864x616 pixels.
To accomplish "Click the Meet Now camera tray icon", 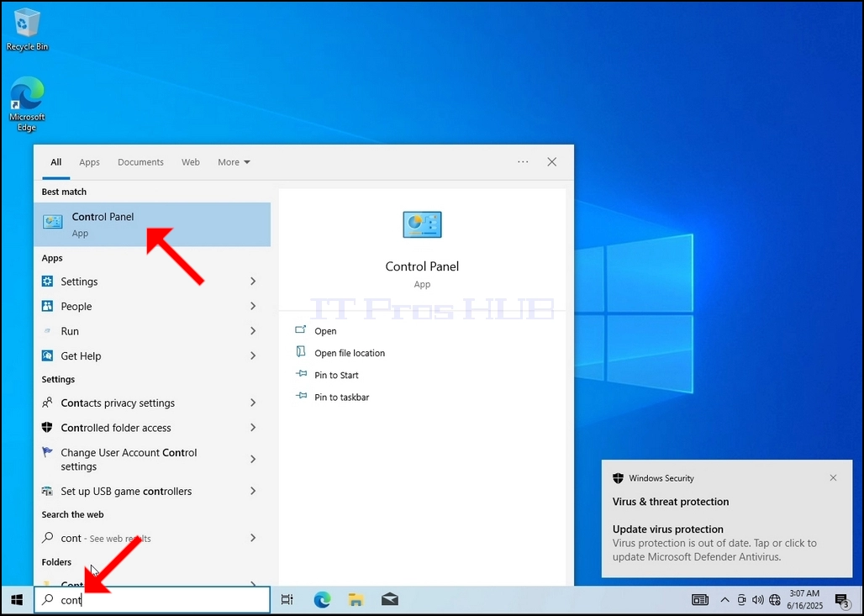I will [x=741, y=600].
